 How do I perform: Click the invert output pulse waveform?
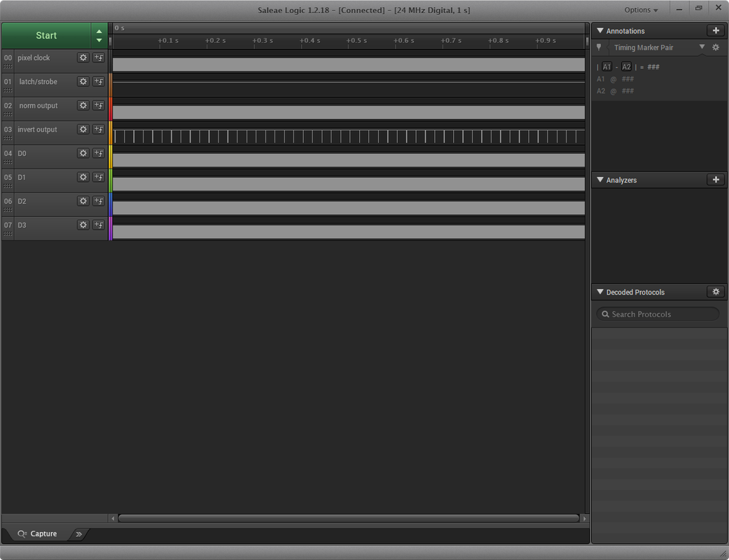348,136
